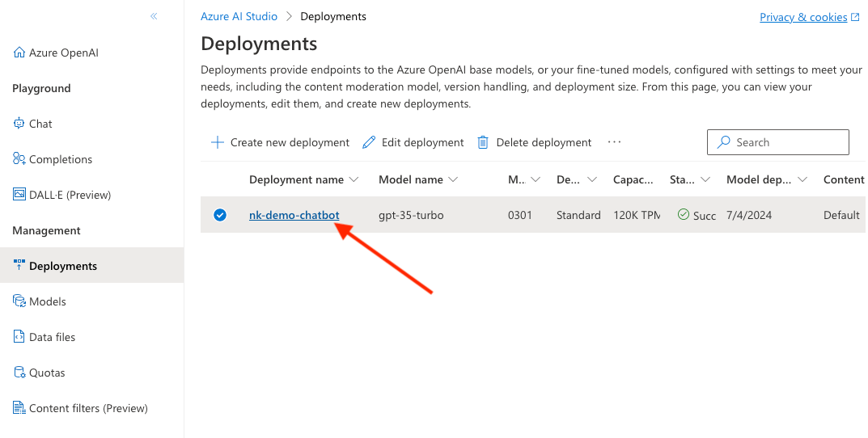The height and width of the screenshot is (438, 868).
Task: Click the DALL·E image icon
Action: pos(19,194)
